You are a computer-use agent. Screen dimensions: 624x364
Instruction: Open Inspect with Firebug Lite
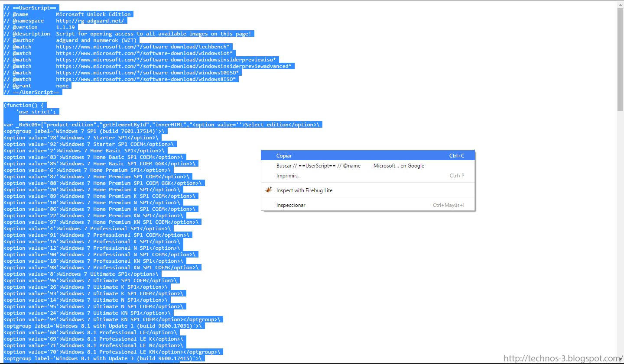coord(368,190)
